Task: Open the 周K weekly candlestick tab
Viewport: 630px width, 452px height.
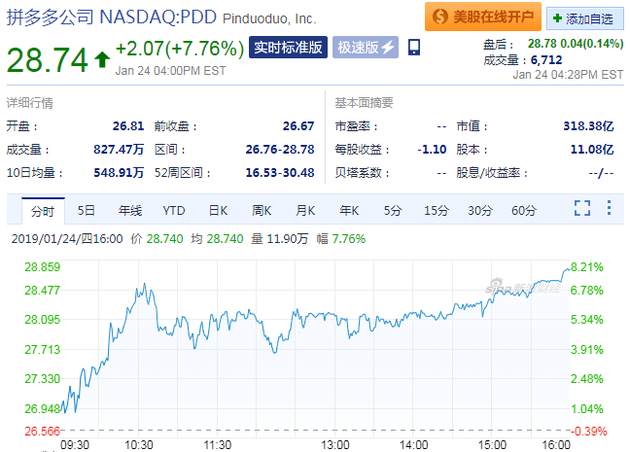Action: (x=262, y=210)
